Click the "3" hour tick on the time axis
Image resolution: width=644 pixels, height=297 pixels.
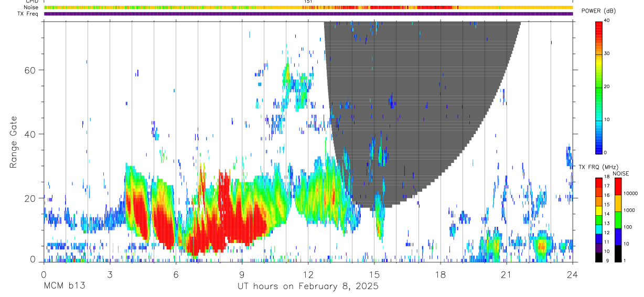(x=110, y=274)
